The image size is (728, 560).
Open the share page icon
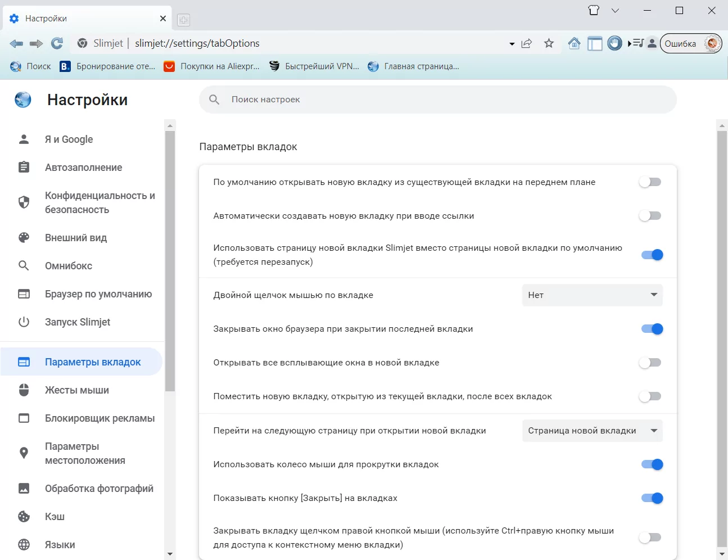coord(527,43)
